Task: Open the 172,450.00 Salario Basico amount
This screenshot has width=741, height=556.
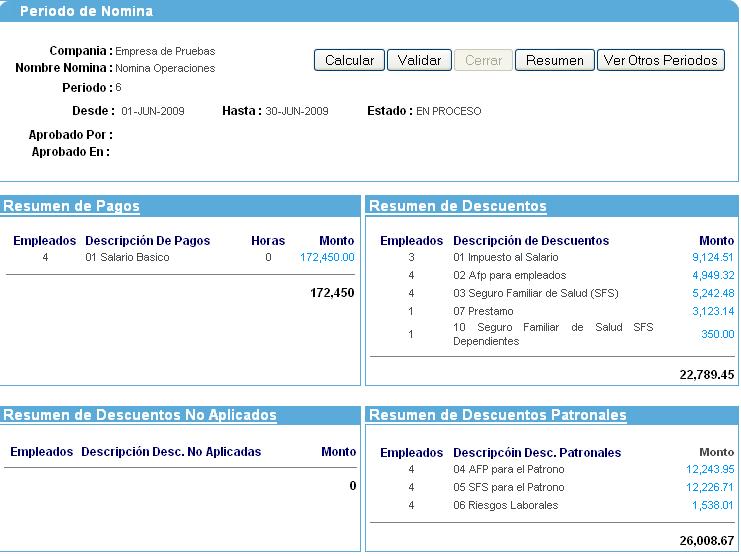Action: (x=327, y=257)
